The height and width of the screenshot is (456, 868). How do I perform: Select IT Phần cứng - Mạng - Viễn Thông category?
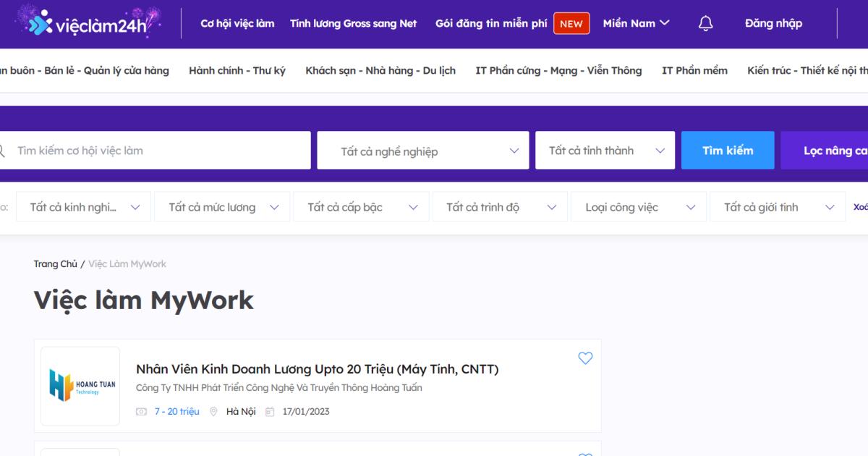coord(558,70)
